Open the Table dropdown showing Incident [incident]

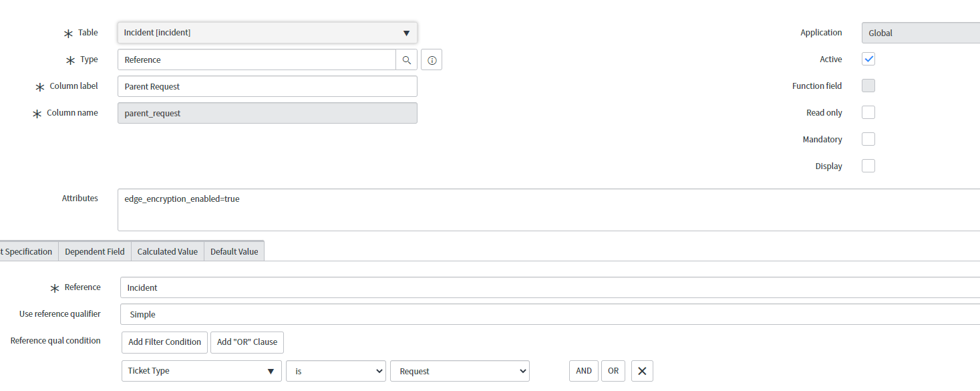(267, 33)
